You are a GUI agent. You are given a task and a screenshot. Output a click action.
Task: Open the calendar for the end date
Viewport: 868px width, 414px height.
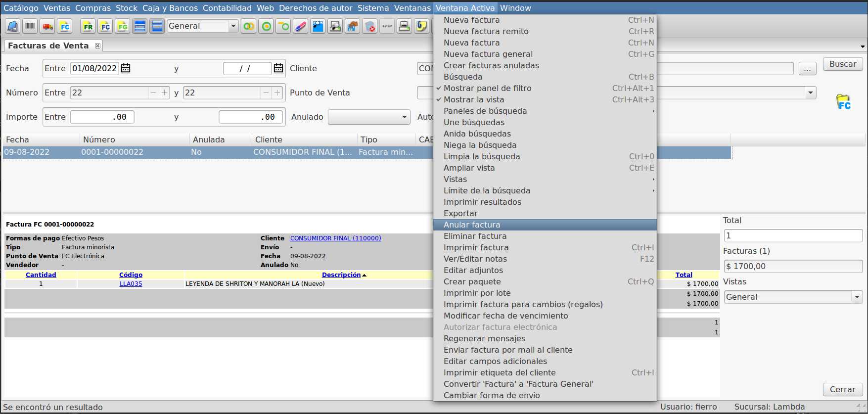tap(278, 68)
